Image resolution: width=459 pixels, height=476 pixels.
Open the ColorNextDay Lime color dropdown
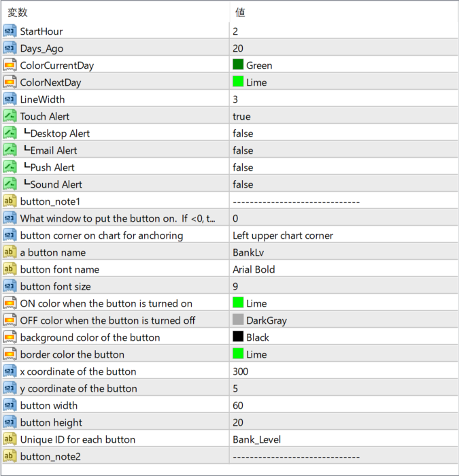pos(343,82)
